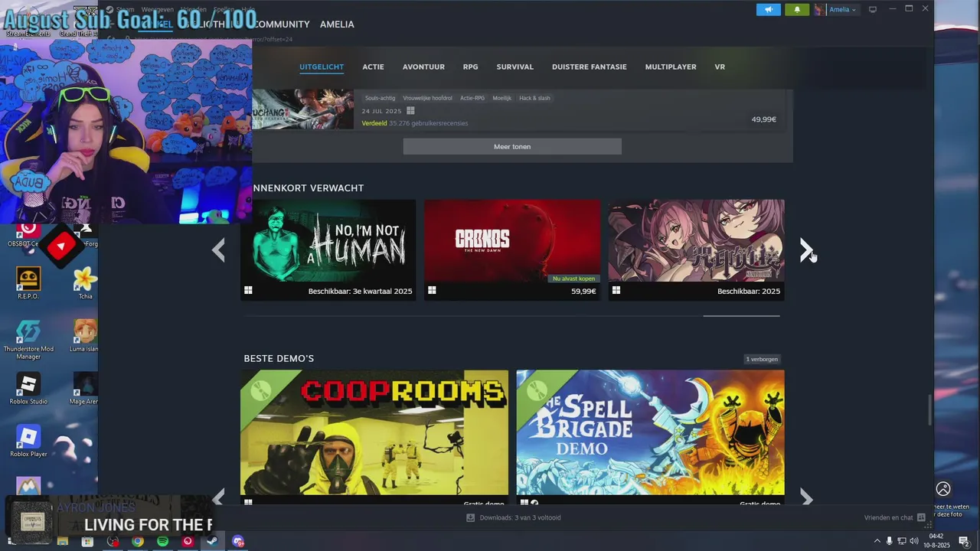The image size is (980, 551).
Task: Click the 49,99€ price
Action: pos(763,119)
